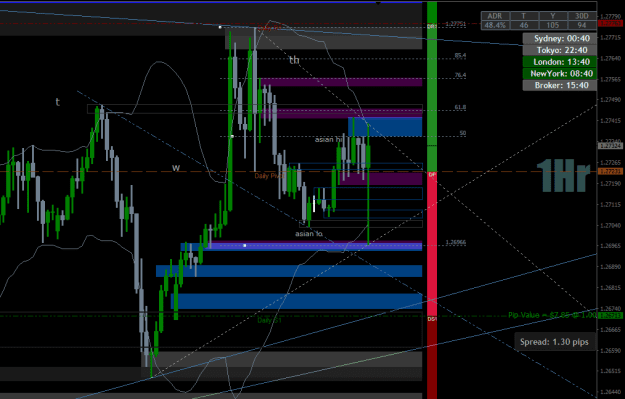
Task: Click the orange 1.27231 pivot price tag
Action: [611, 172]
